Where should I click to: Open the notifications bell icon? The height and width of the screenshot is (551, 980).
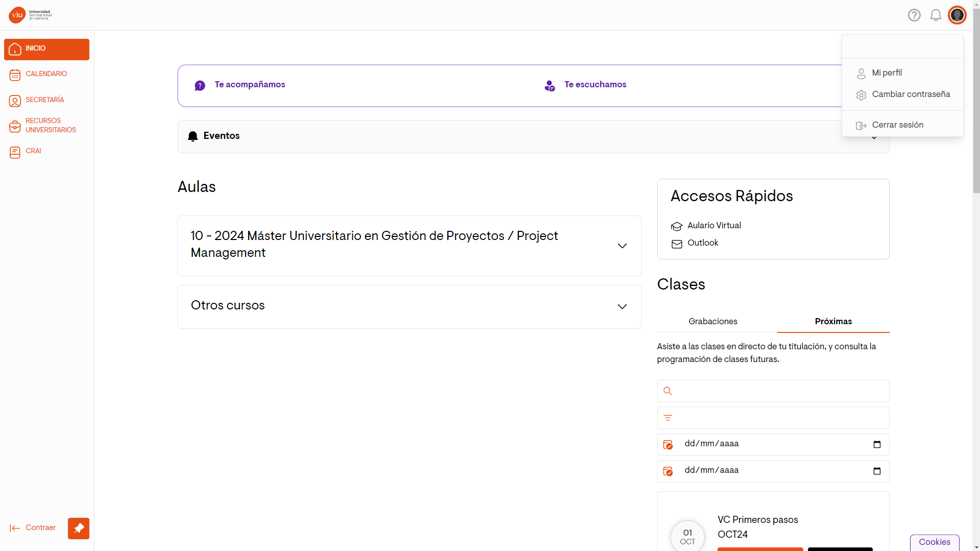[936, 15]
